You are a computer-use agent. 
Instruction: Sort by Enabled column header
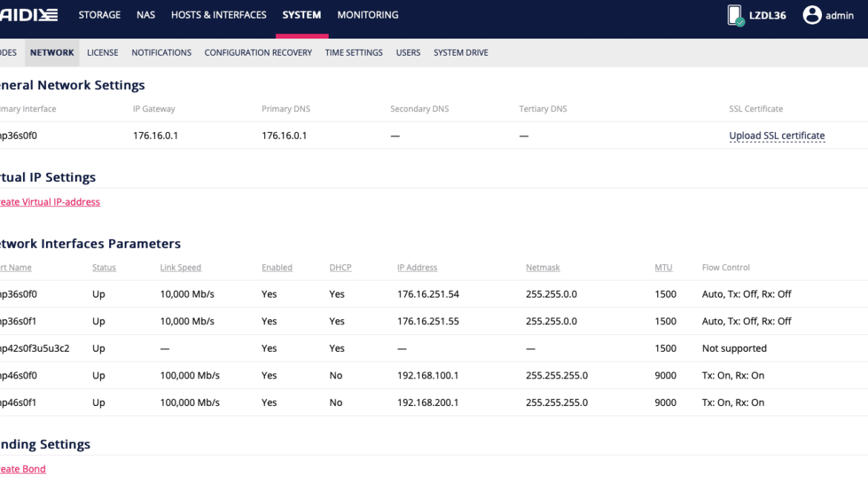point(277,267)
